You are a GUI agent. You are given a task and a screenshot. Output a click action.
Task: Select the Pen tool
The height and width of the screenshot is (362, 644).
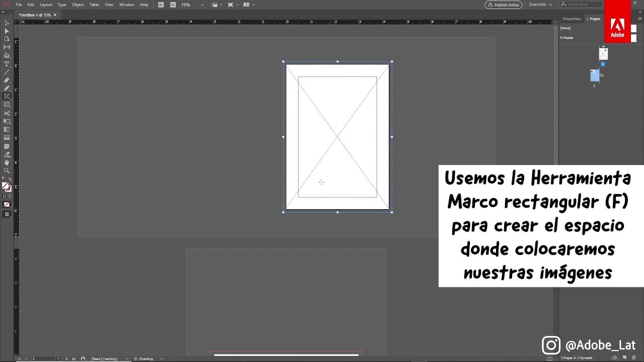click(x=7, y=80)
